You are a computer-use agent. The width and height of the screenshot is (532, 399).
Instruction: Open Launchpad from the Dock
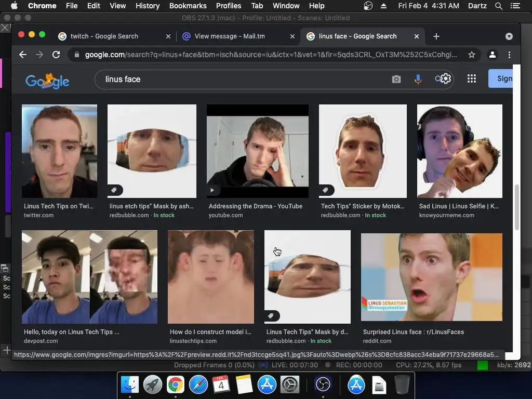pyautogui.click(x=153, y=384)
